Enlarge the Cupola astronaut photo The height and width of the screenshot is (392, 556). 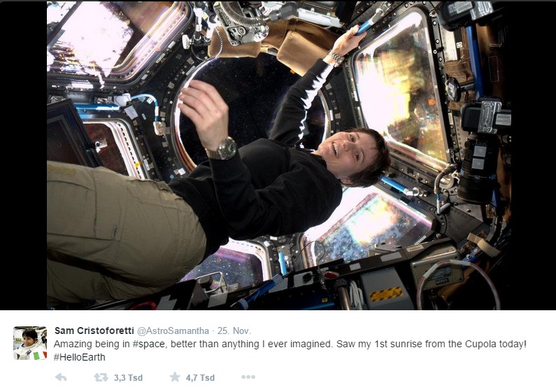[x=279, y=155]
